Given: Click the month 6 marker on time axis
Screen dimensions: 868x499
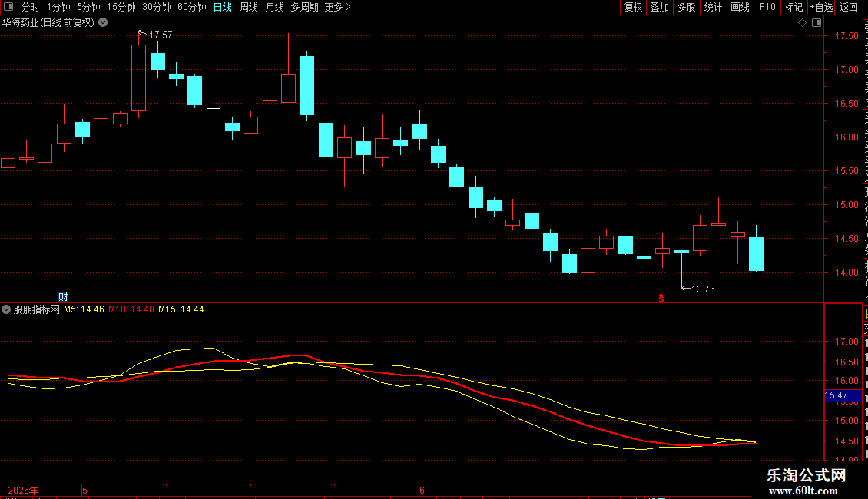Looking at the screenshot, I should point(422,491).
